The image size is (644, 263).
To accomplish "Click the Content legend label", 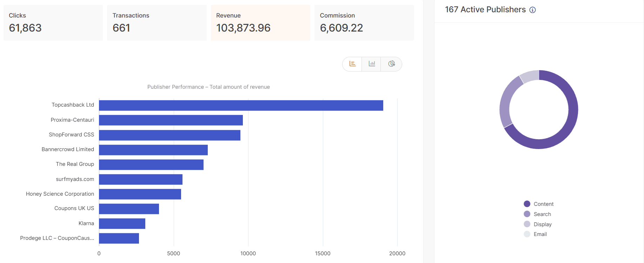I will pyautogui.click(x=544, y=204).
